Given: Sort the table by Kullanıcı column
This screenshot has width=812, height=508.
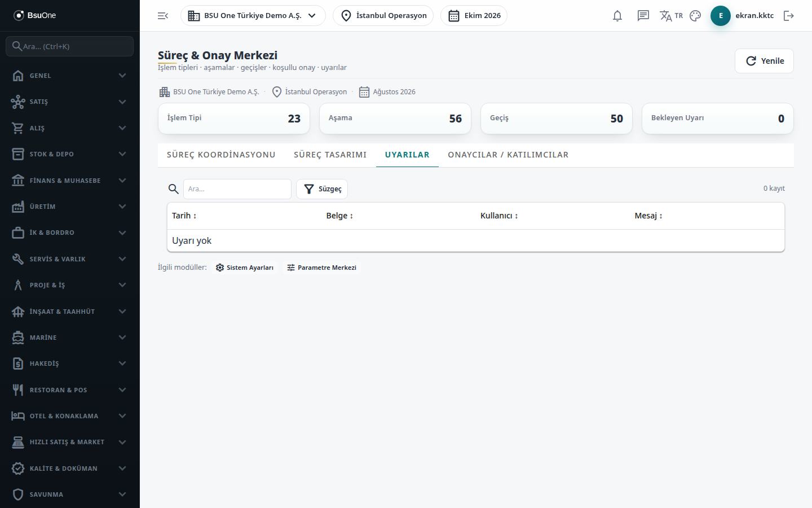Looking at the screenshot, I should pos(499,216).
